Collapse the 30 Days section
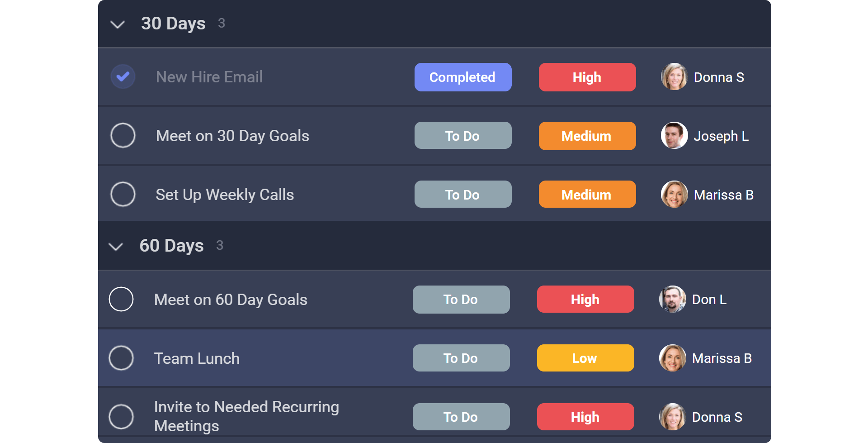The height and width of the screenshot is (443, 868). point(117,24)
